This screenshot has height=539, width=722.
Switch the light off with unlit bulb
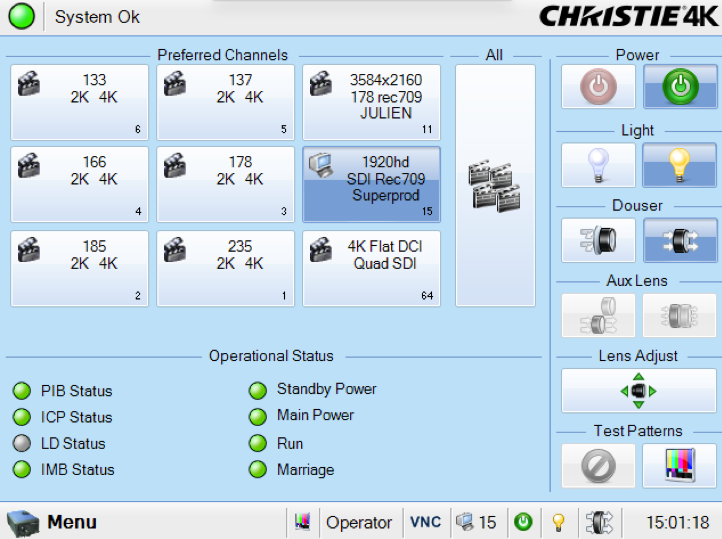point(598,165)
